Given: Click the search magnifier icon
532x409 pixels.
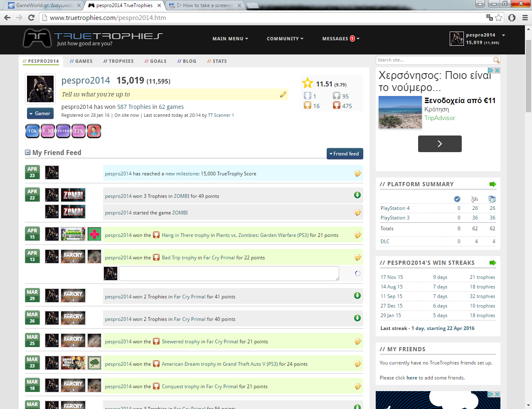Looking at the screenshot, I should (496, 60).
